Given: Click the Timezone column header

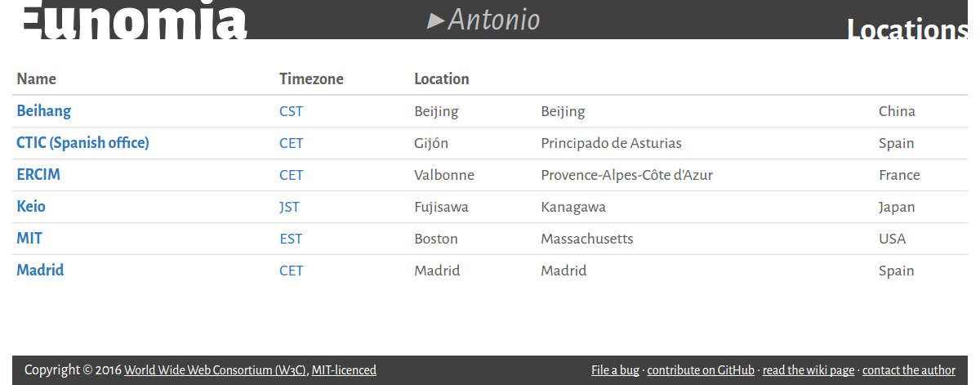Looking at the screenshot, I should tap(311, 79).
